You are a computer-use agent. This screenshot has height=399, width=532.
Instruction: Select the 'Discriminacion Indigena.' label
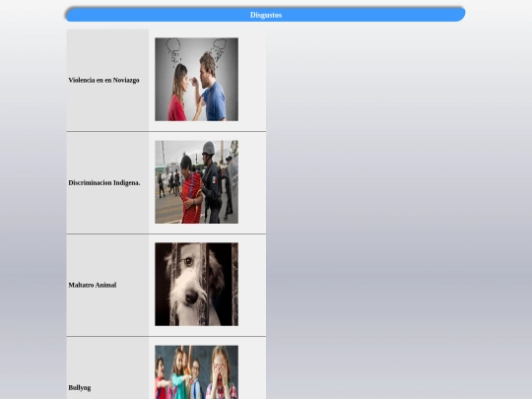(x=104, y=183)
